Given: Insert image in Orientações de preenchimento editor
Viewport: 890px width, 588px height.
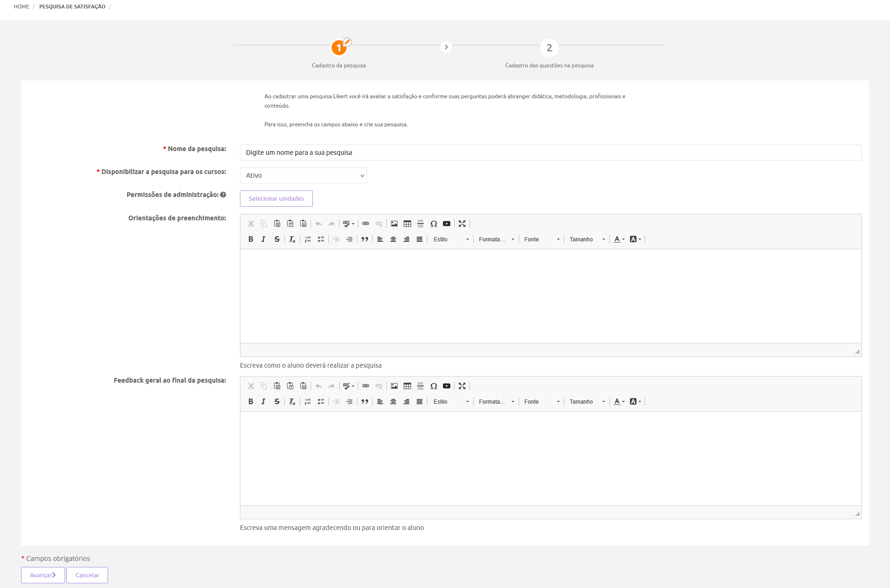Looking at the screenshot, I should [x=394, y=224].
